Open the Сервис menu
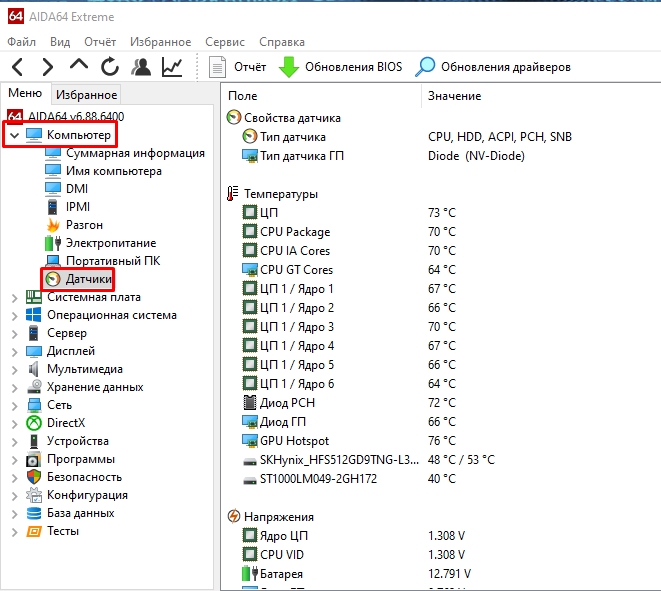 (x=225, y=42)
